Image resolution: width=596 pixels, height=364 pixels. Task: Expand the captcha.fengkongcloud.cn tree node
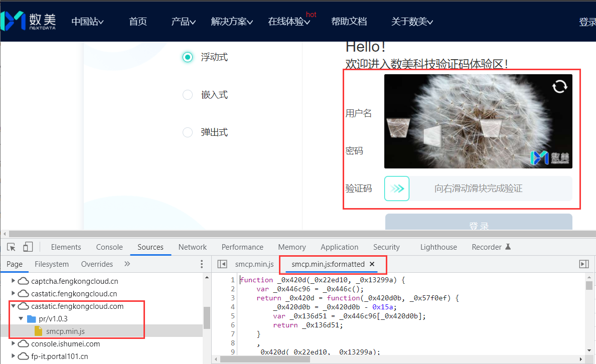(x=14, y=281)
